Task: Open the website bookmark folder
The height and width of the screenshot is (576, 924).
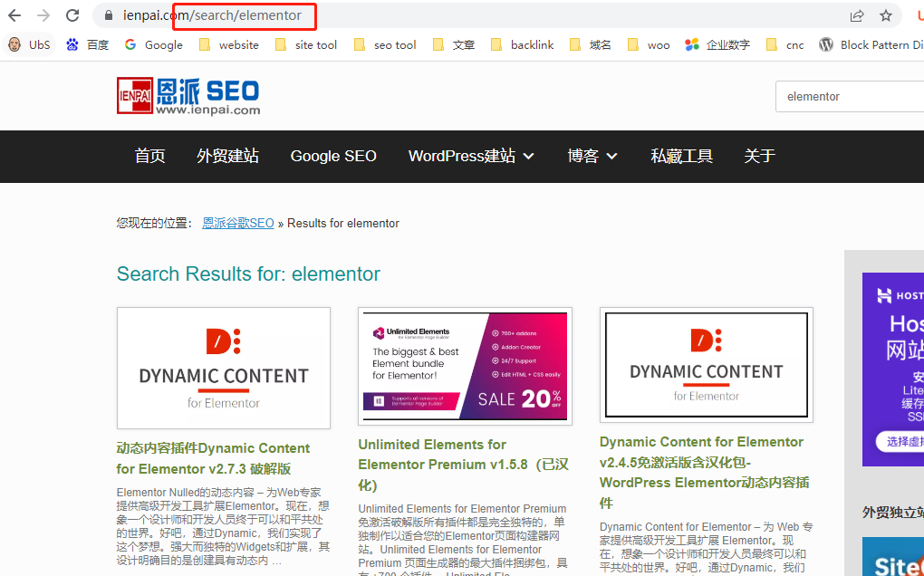Action: pyautogui.click(x=229, y=44)
